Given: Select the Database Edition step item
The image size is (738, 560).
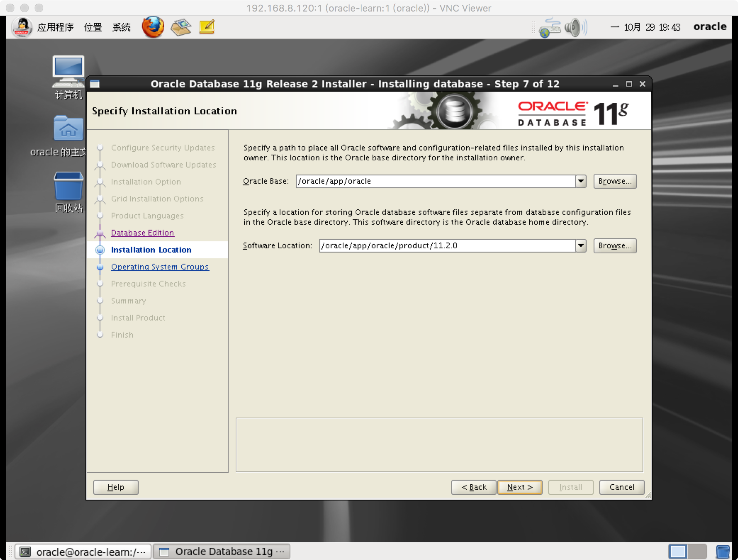Looking at the screenshot, I should pyautogui.click(x=143, y=232).
